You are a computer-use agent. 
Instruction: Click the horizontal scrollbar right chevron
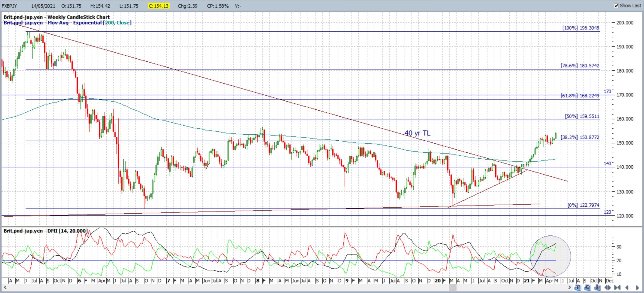coord(569,287)
